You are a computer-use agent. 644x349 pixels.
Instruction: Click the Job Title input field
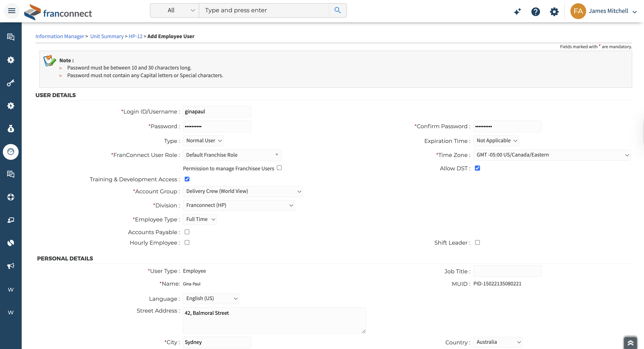pyautogui.click(x=507, y=271)
